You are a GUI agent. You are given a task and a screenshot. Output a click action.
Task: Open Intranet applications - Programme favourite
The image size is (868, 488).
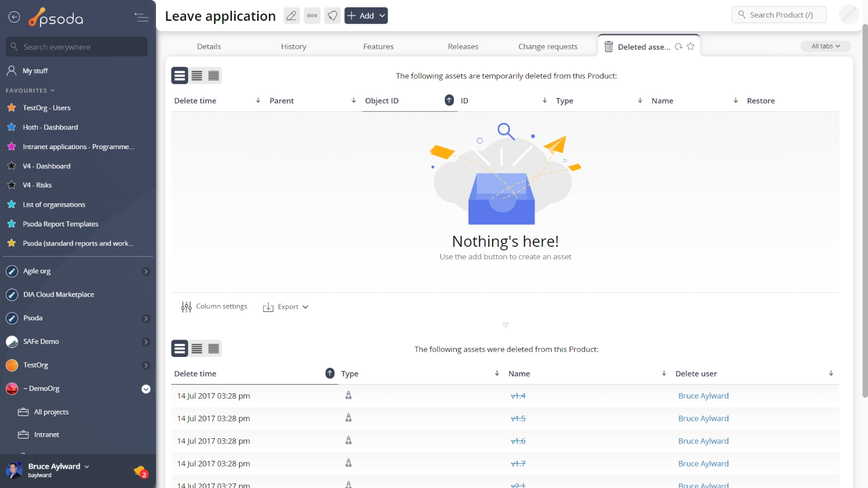(78, 146)
